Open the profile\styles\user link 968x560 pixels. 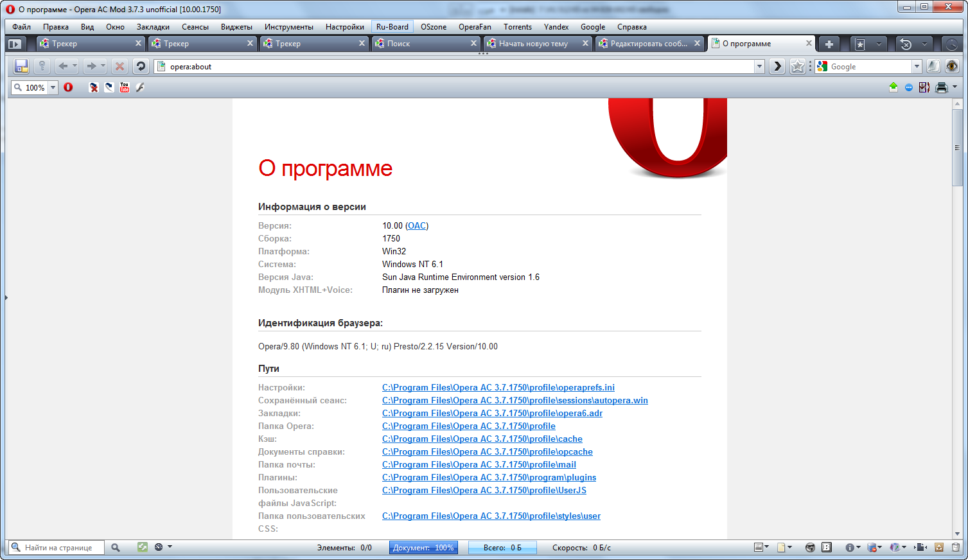[491, 516]
